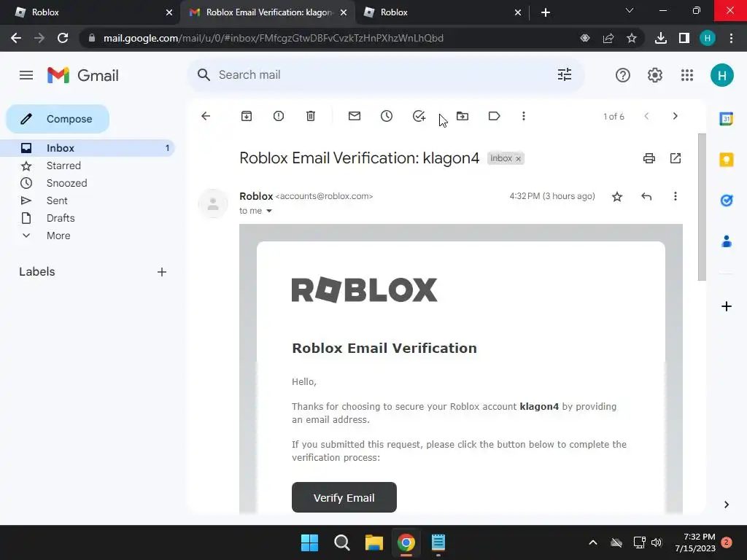Image resolution: width=747 pixels, height=560 pixels.
Task: Bookmark this page with the star
Action: click(x=632, y=38)
